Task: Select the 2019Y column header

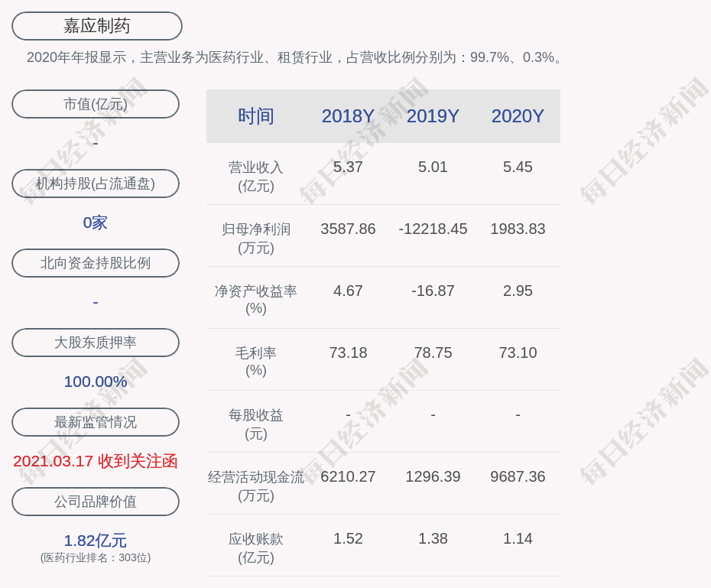Action: pyautogui.click(x=433, y=116)
